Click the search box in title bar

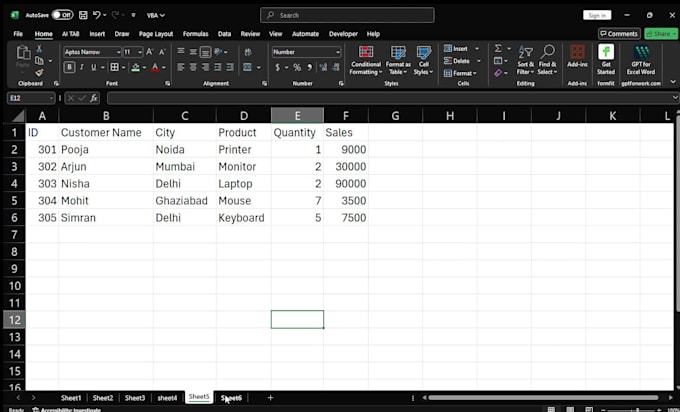pyautogui.click(x=347, y=15)
